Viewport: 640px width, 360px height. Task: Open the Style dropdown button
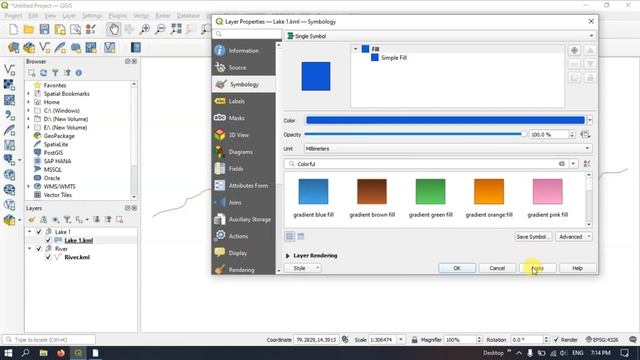pos(302,268)
